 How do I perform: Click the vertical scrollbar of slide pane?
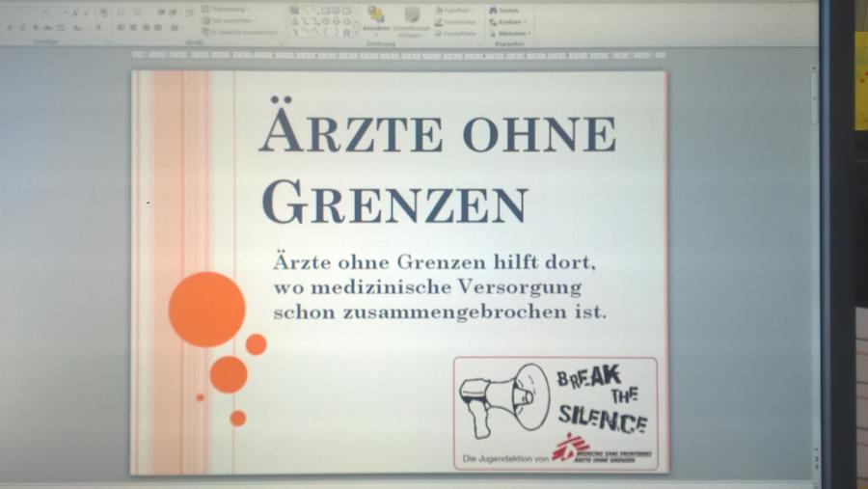(814, 260)
